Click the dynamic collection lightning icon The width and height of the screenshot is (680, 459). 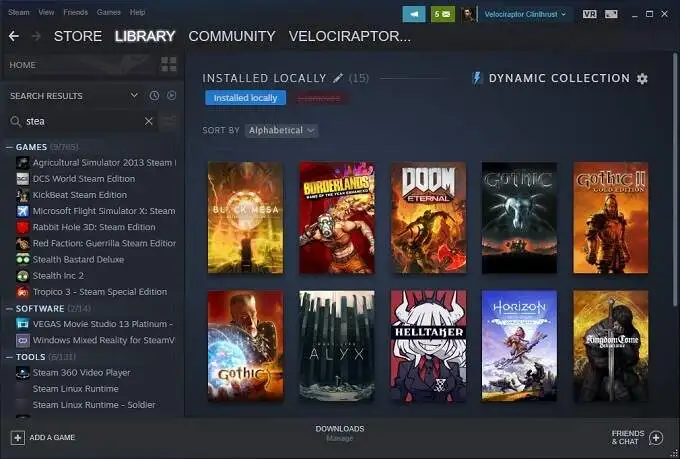(477, 78)
